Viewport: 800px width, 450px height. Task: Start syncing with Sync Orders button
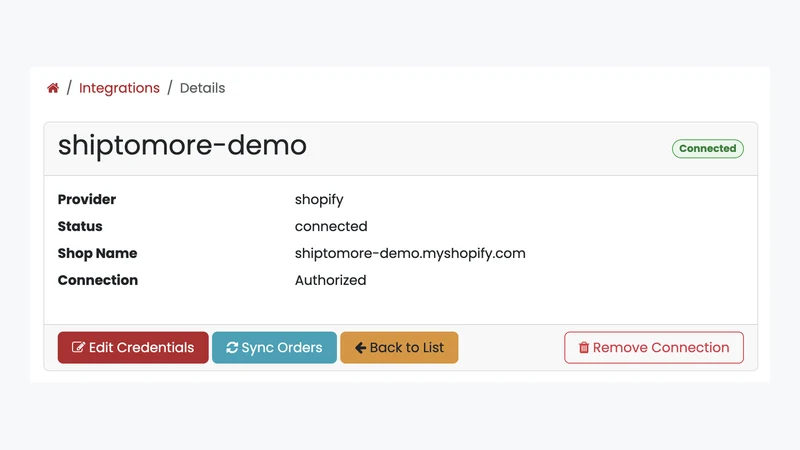pyautogui.click(x=274, y=347)
